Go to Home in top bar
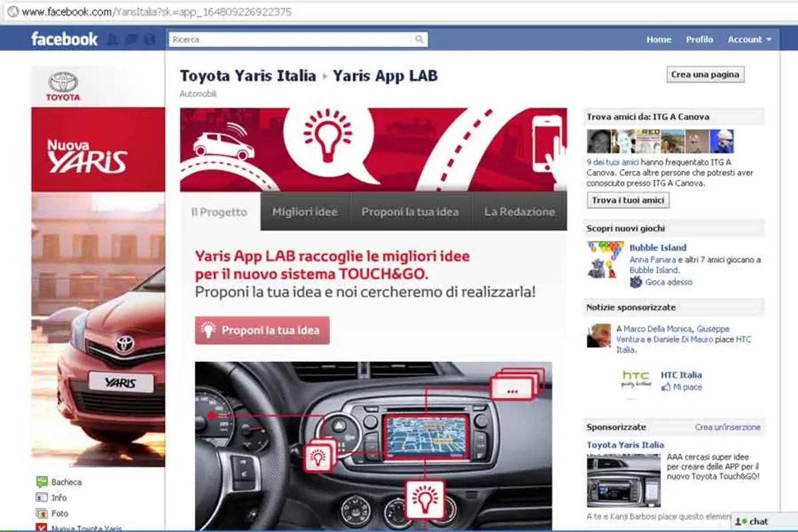 pyautogui.click(x=658, y=39)
